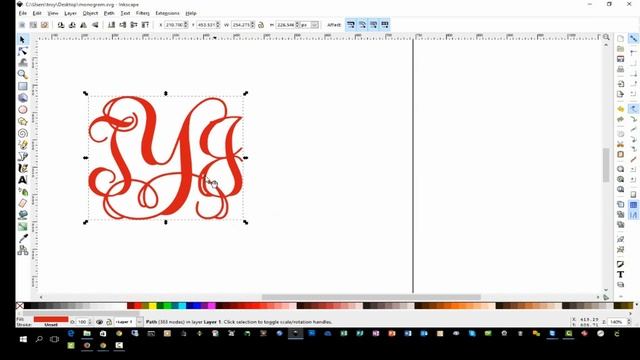
Task: Click Rotate selection 90° clockwise
Action: [x=72, y=25]
